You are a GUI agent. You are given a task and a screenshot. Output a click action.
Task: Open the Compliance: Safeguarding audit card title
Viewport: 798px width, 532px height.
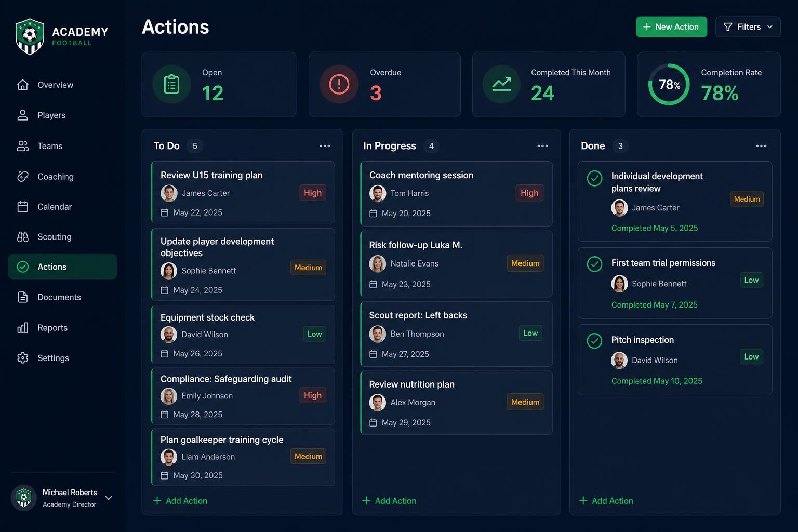(226, 379)
